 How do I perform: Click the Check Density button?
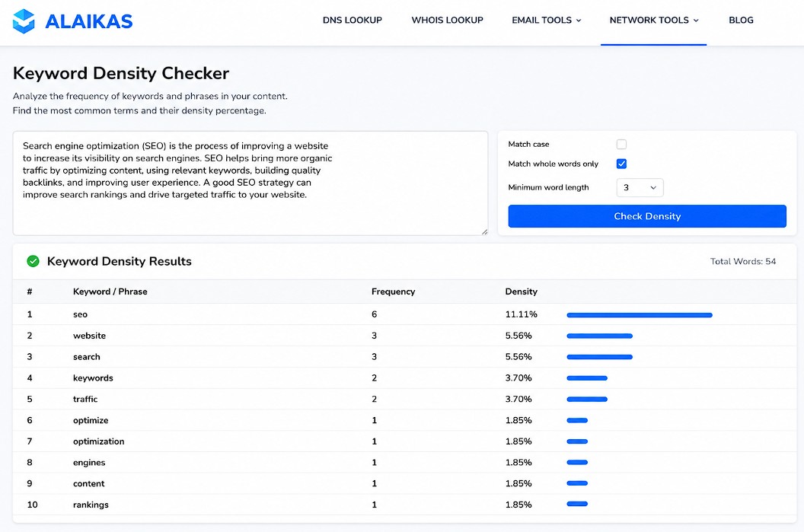click(x=647, y=216)
